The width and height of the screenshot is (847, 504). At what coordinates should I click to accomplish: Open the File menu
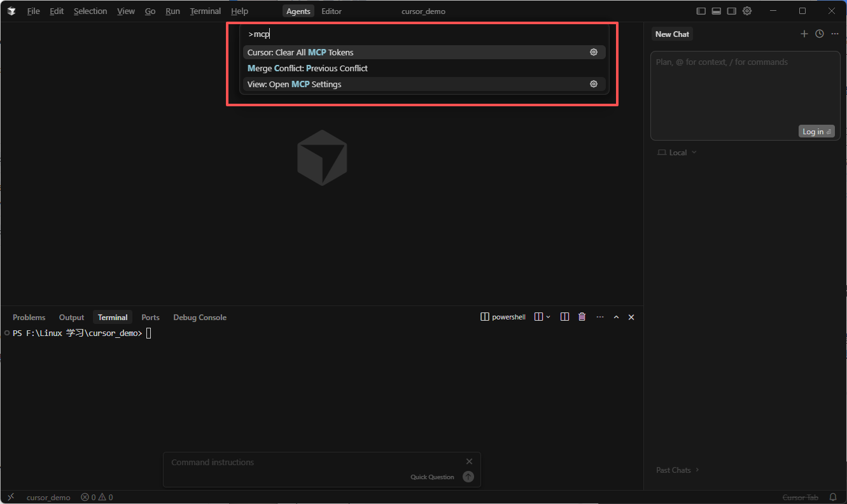[x=33, y=11]
